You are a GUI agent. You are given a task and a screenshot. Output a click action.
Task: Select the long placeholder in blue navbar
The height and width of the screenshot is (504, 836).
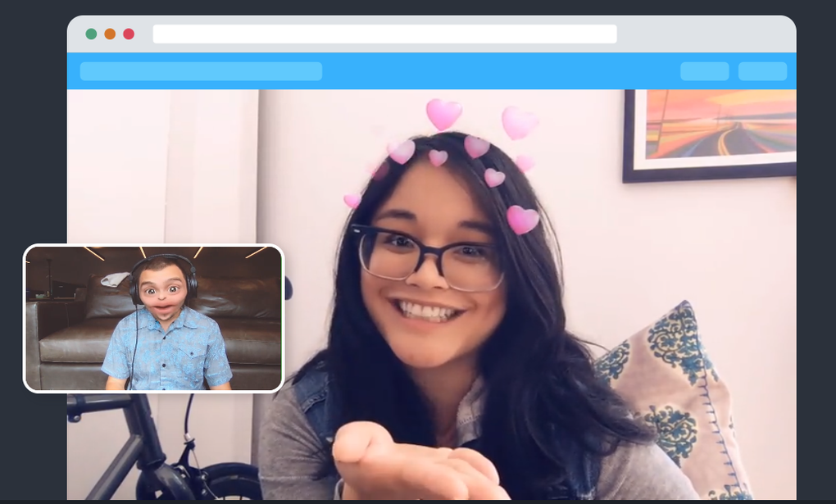tap(201, 71)
